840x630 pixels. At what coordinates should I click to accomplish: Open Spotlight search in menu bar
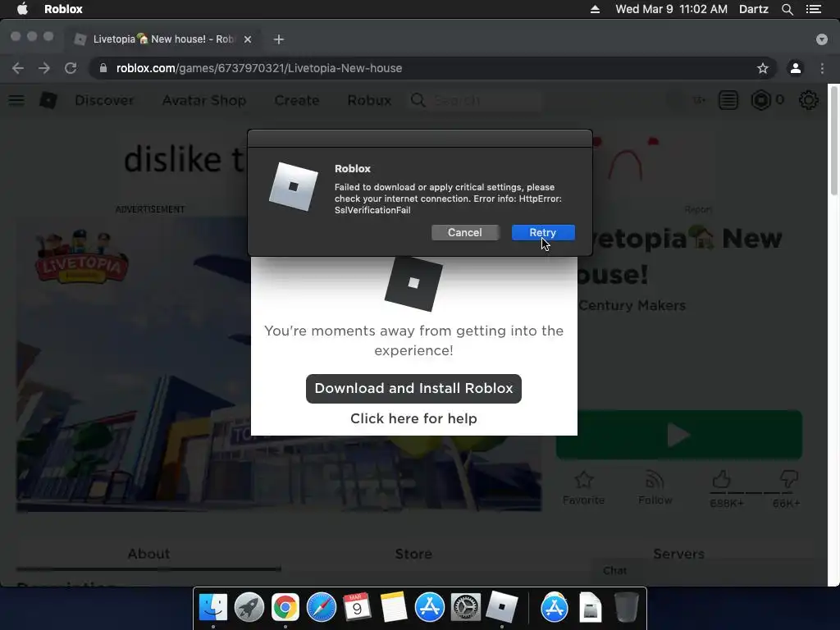point(787,9)
